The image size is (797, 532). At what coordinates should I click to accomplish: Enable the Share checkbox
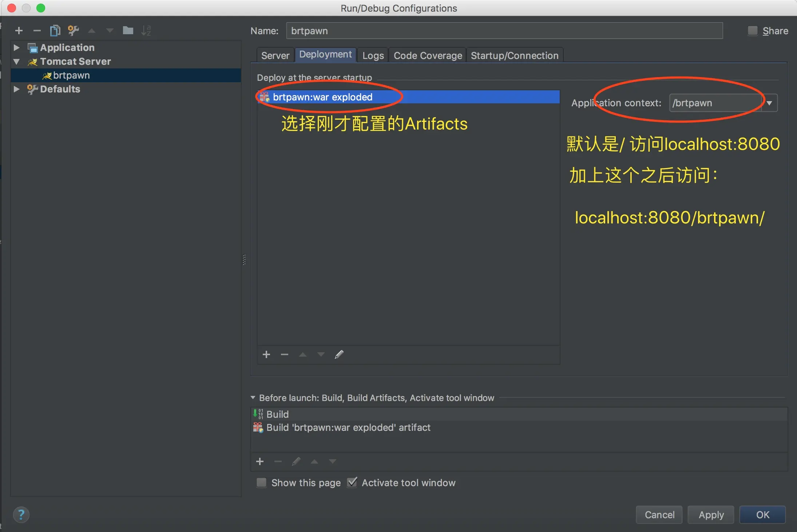(752, 31)
